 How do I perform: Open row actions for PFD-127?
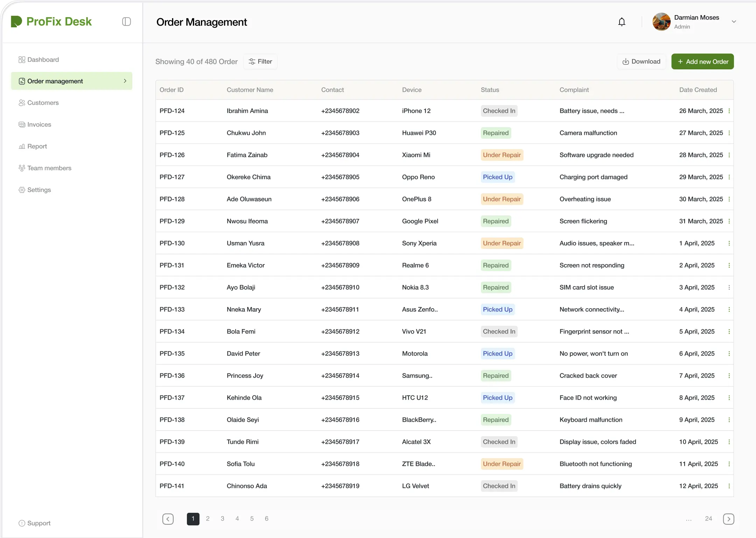coord(729,177)
